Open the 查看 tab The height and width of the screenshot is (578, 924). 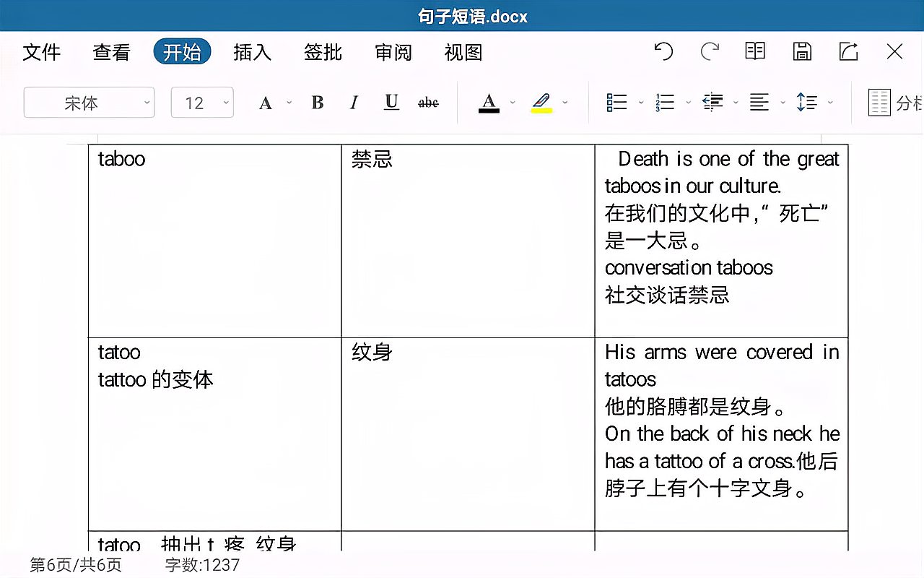[111, 52]
